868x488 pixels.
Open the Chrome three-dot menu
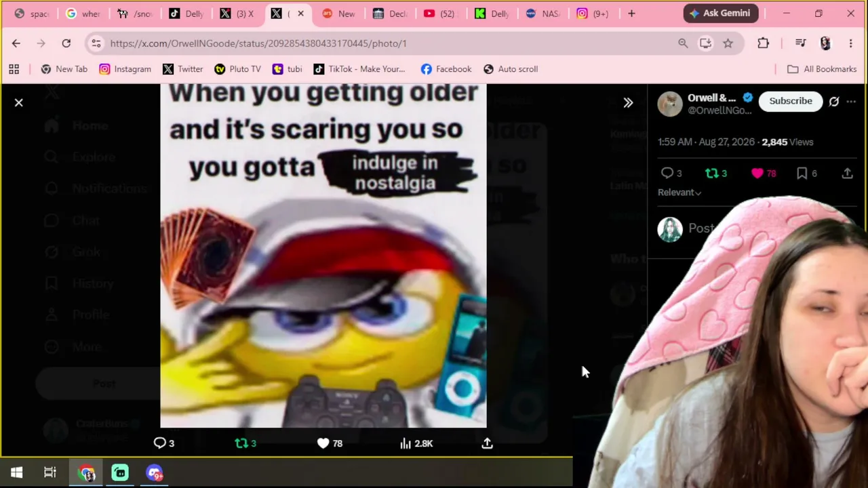click(x=850, y=43)
